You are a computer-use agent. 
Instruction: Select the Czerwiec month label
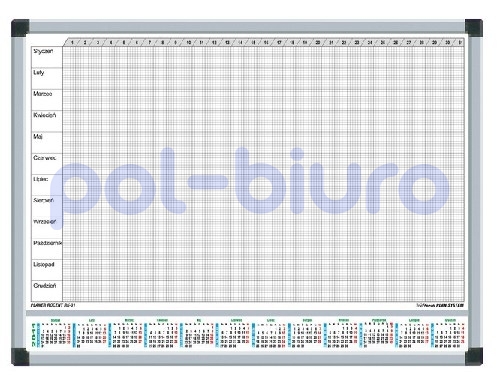pos(45,158)
